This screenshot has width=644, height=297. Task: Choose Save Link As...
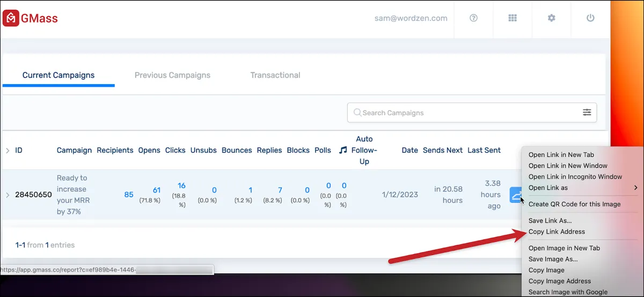550,220
